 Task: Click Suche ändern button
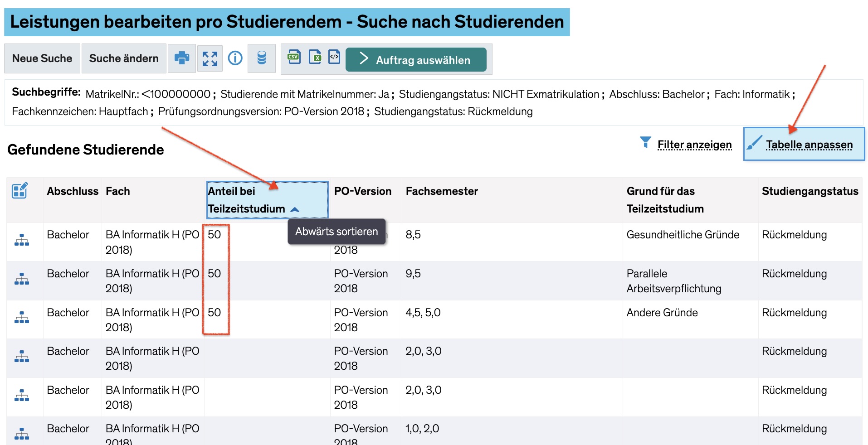tap(124, 58)
